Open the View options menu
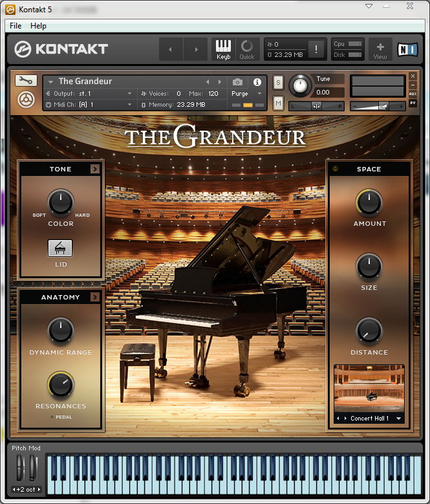Viewport: 430px width, 504px height. pos(380,49)
